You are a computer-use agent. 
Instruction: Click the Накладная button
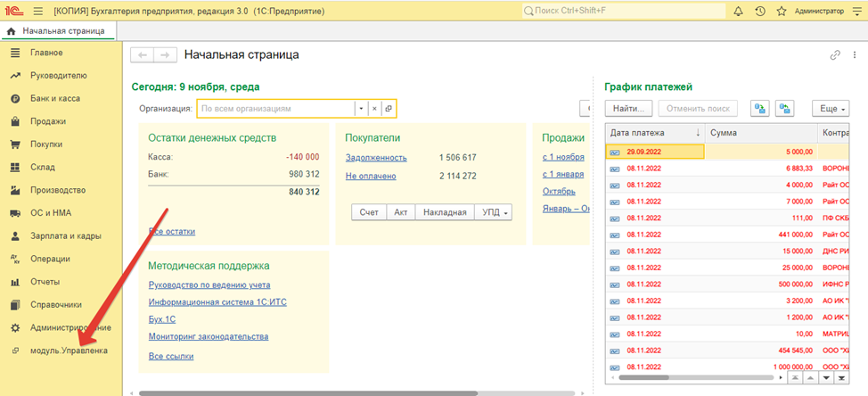(x=445, y=212)
